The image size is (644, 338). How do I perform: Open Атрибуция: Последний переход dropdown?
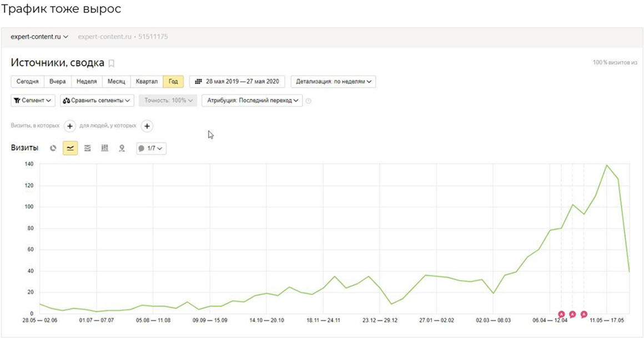(251, 101)
